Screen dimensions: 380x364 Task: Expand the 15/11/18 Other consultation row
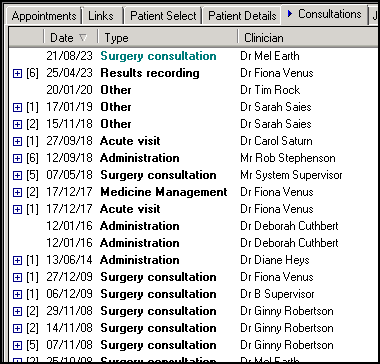point(17,124)
